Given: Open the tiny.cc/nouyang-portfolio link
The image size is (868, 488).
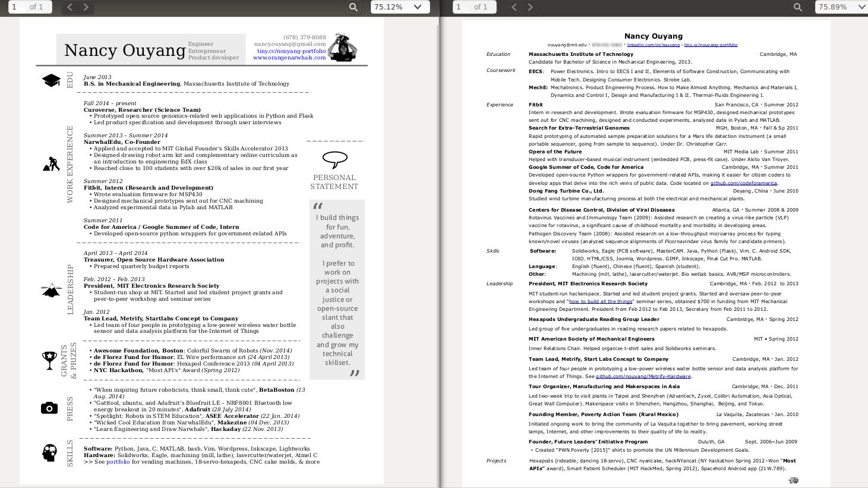Looking at the screenshot, I should click(291, 51).
